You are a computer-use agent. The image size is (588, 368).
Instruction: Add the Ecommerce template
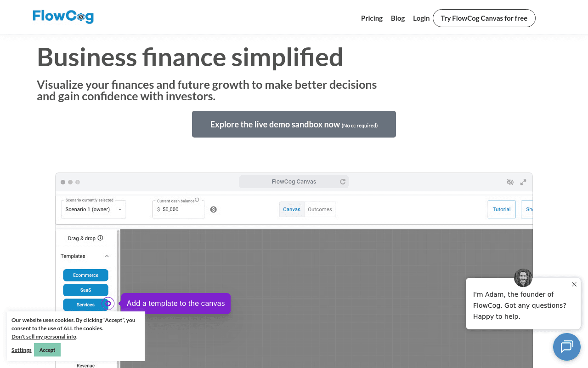[85, 275]
